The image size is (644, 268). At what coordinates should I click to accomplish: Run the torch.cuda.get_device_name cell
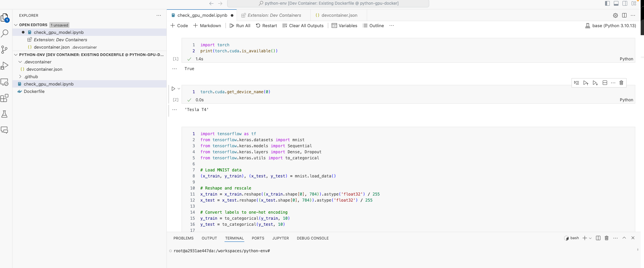coord(173,89)
